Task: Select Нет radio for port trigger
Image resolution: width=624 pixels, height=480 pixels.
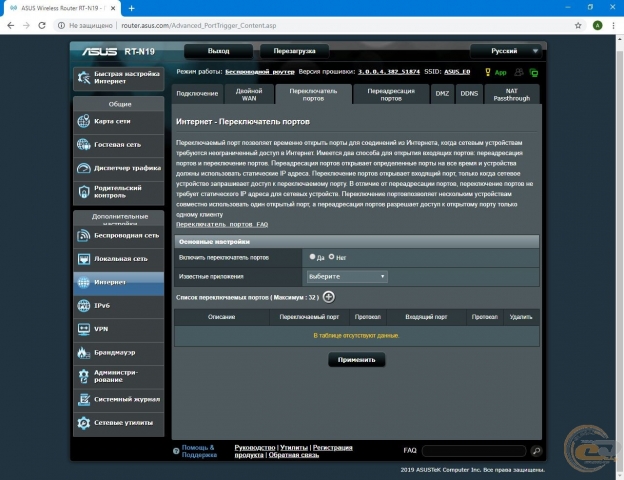Action: pyautogui.click(x=332, y=257)
